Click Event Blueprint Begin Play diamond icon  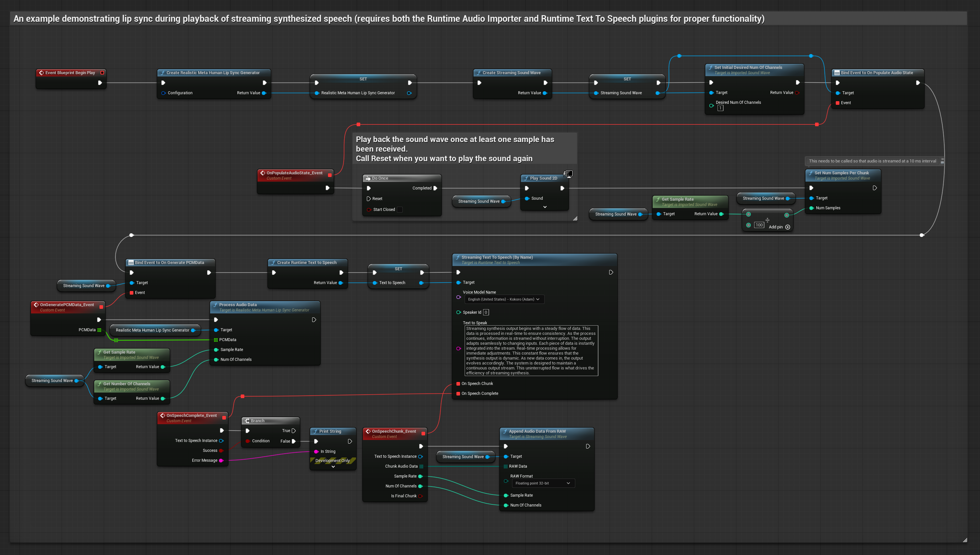click(x=41, y=73)
